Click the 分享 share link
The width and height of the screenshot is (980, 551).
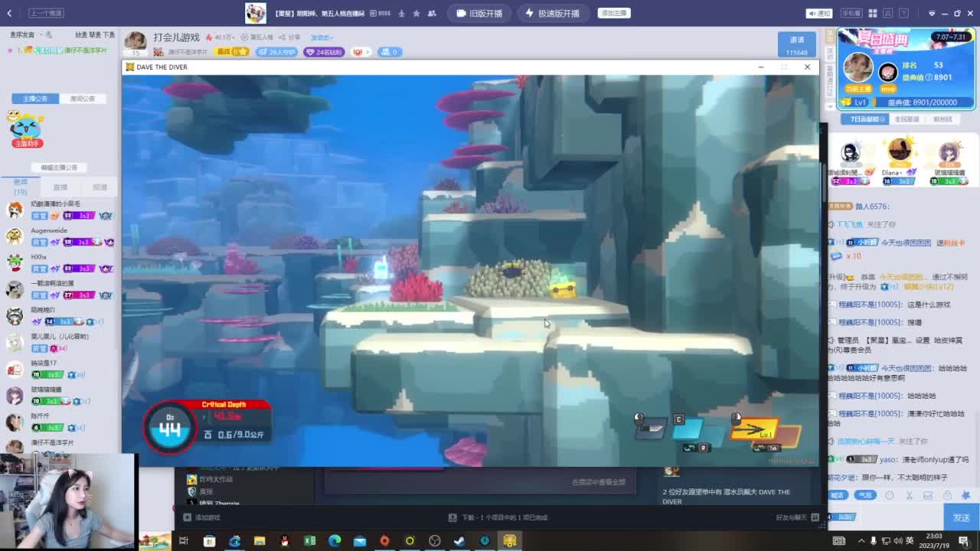pos(291,37)
